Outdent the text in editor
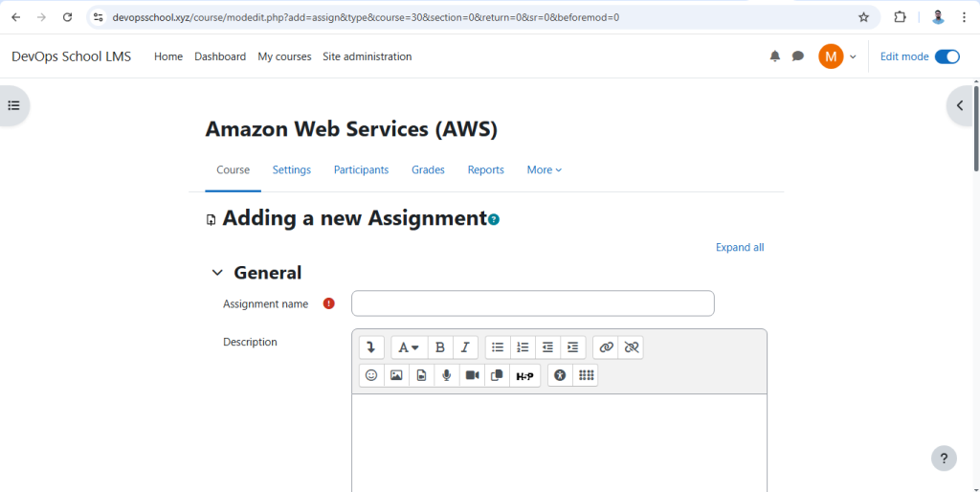 point(547,347)
